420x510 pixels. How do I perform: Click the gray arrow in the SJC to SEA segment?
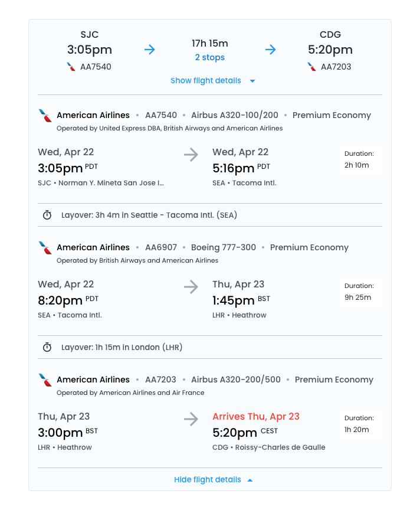pyautogui.click(x=191, y=155)
